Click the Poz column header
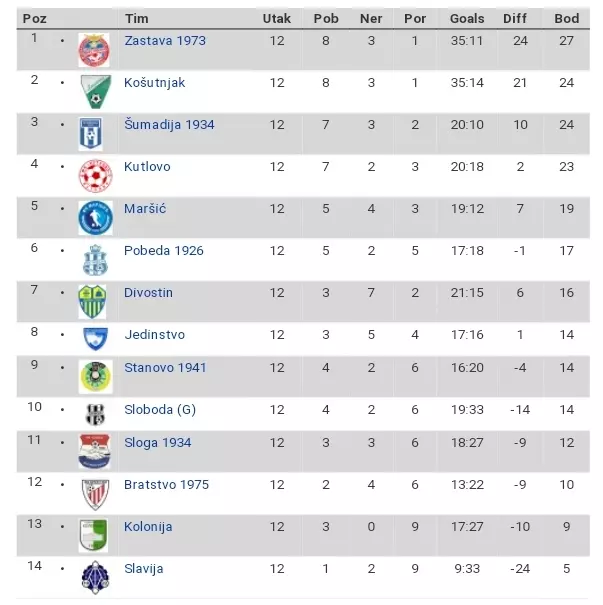603x605 pixels. click(x=34, y=19)
